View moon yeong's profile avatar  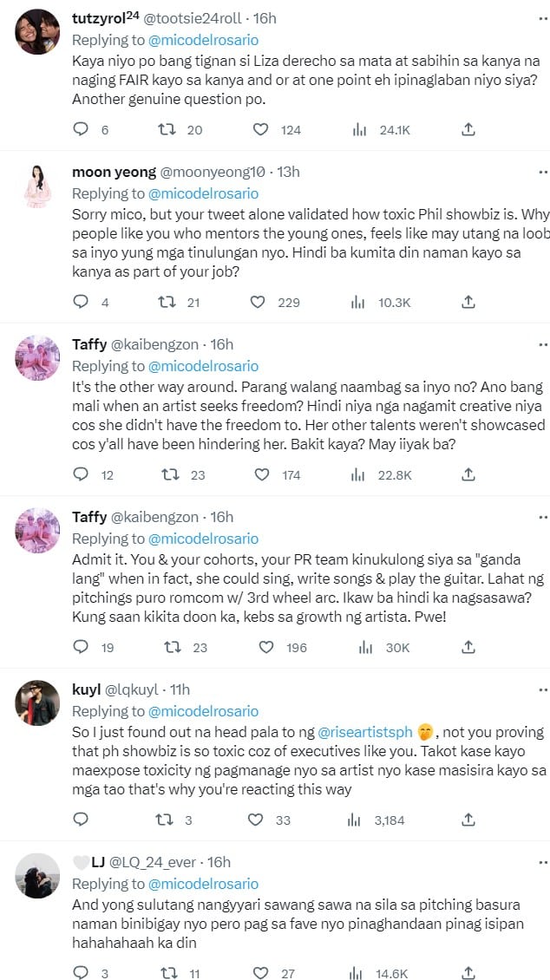tap(38, 186)
